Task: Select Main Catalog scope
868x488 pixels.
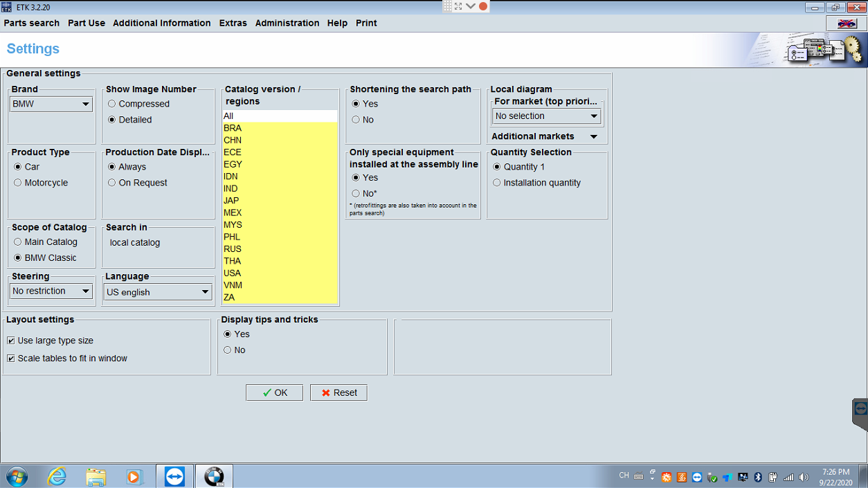Action: click(x=17, y=242)
